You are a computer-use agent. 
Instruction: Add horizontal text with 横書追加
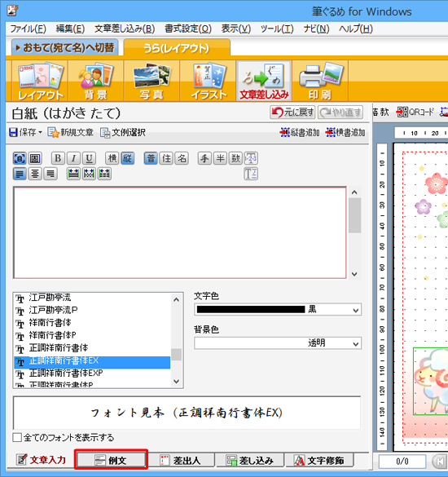(345, 132)
